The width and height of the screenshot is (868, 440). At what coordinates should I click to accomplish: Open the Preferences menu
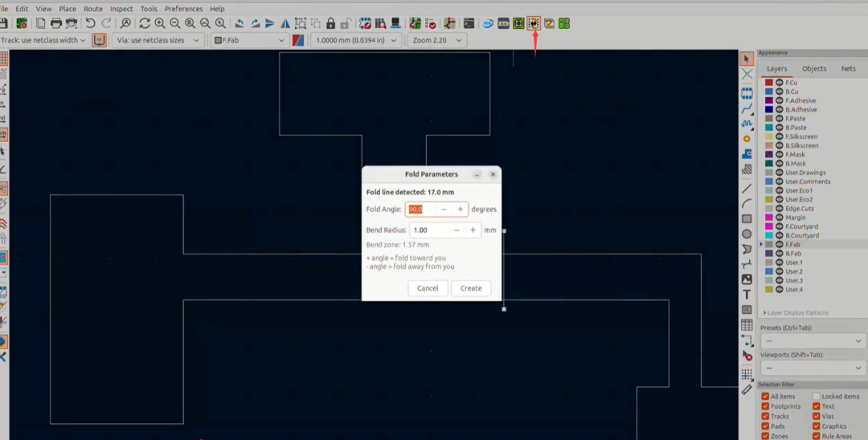184,9
